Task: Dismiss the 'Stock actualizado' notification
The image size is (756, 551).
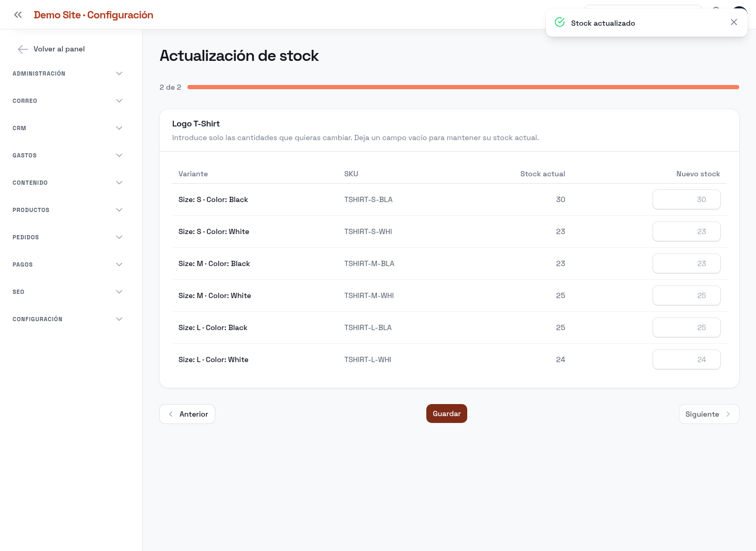Action: (734, 22)
